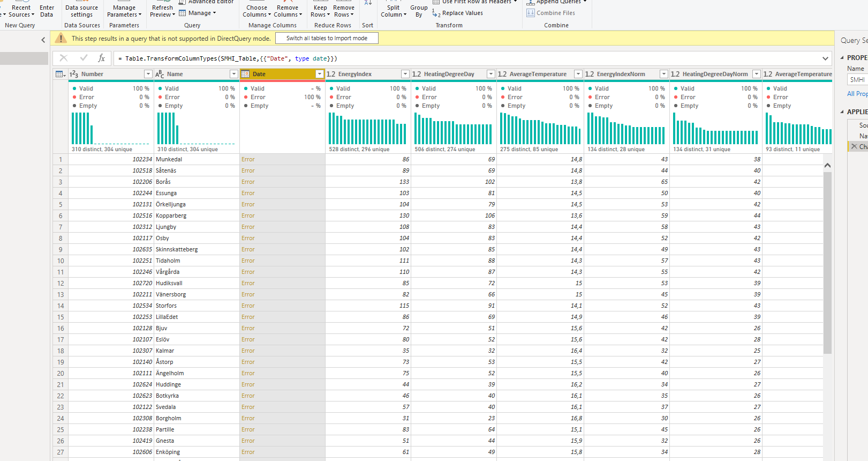868x461 pixels.
Task: Click Enter Data in the ribbon
Action: pyautogui.click(x=47, y=10)
